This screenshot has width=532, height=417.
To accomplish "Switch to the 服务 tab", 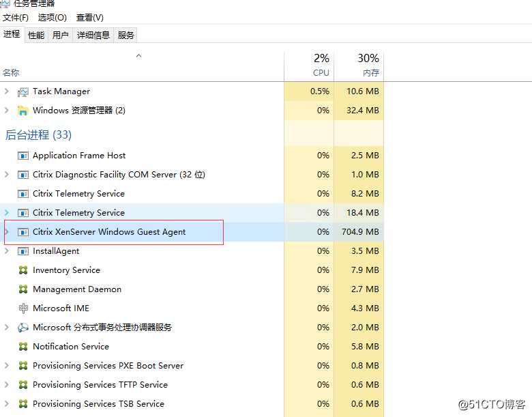I will coord(126,35).
